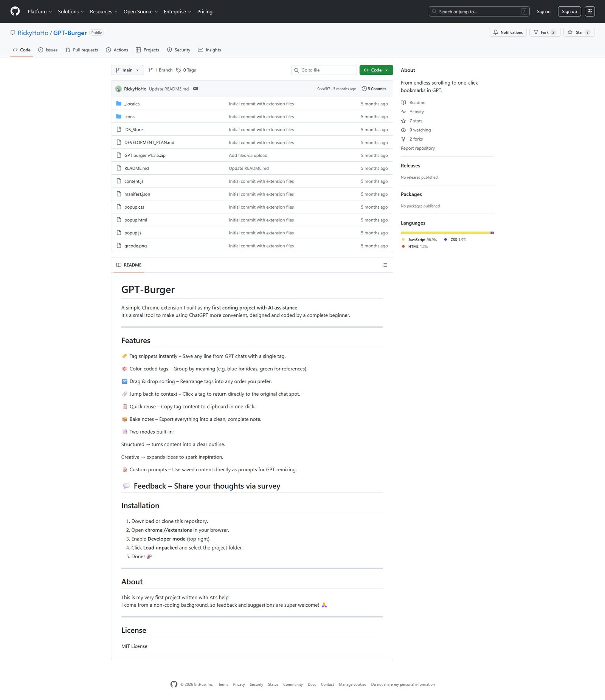The image size is (605, 700).
Task: Open the 0 Tags link
Action: [x=186, y=70]
